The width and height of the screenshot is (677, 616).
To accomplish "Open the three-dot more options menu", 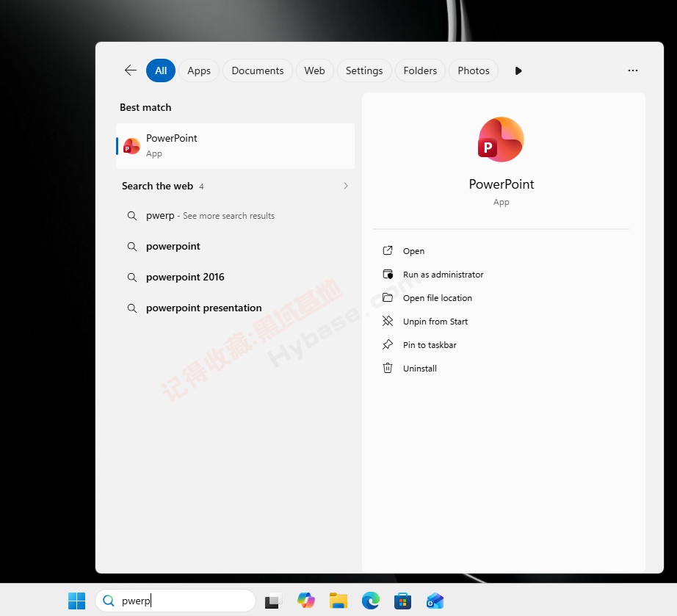I will (x=632, y=70).
